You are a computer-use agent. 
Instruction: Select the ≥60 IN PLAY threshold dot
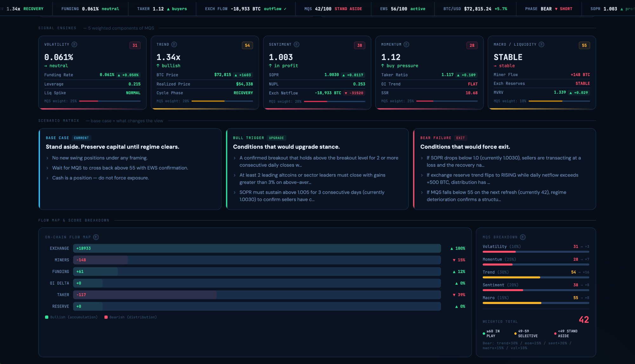(x=484, y=334)
